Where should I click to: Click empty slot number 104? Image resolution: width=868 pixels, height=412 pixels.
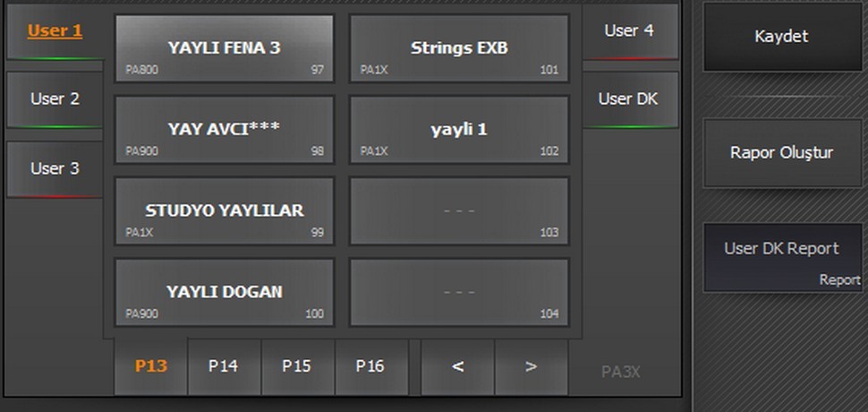pyautogui.click(x=459, y=293)
